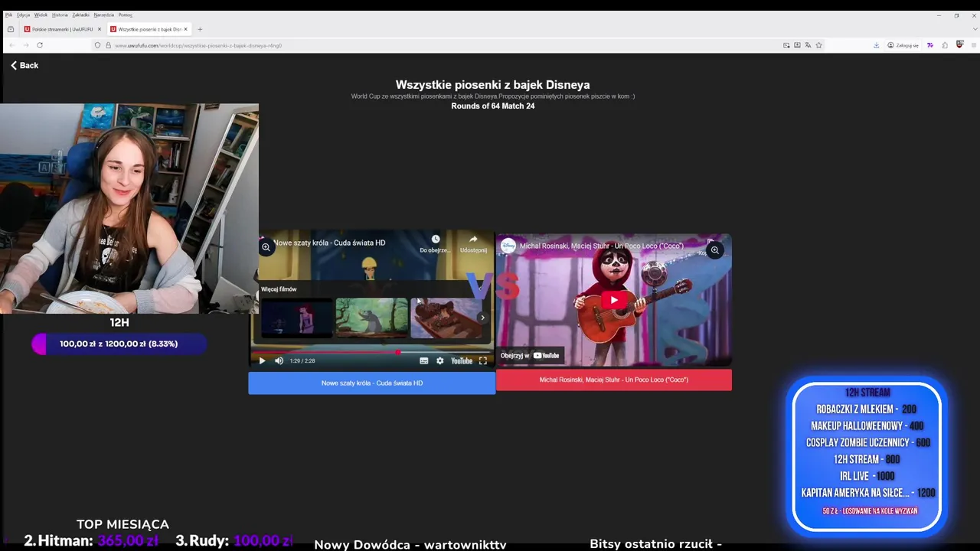
Task: Open the Historia menu
Action: click(x=60, y=15)
